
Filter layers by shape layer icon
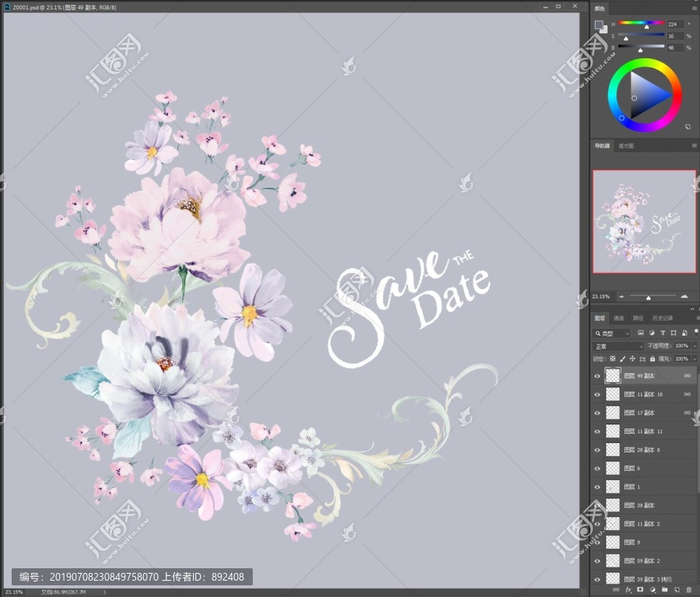point(674,333)
